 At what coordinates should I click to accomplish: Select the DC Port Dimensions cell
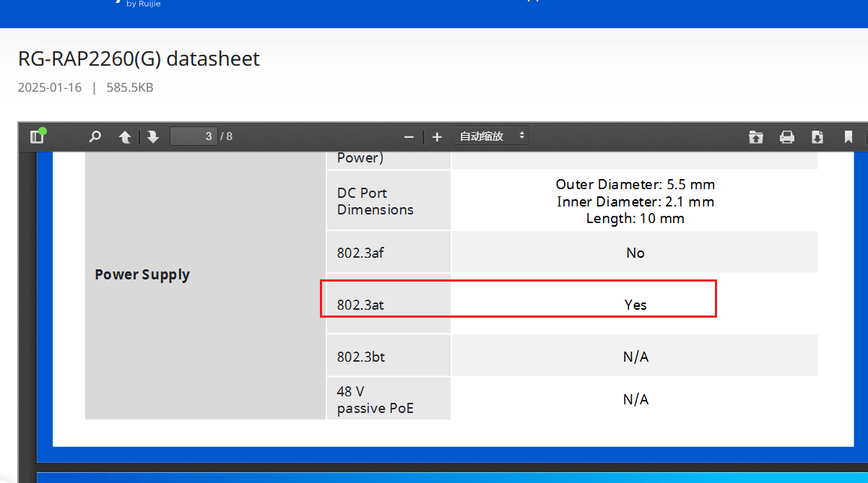pyautogui.click(x=389, y=201)
